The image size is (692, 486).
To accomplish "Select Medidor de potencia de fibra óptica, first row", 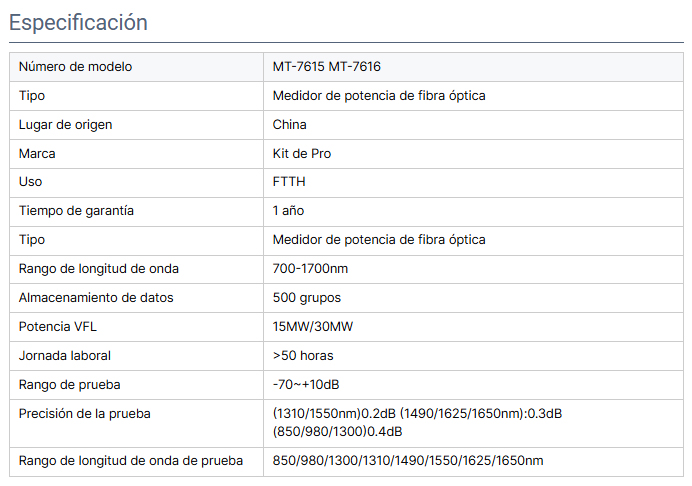I will pyautogui.click(x=379, y=96).
